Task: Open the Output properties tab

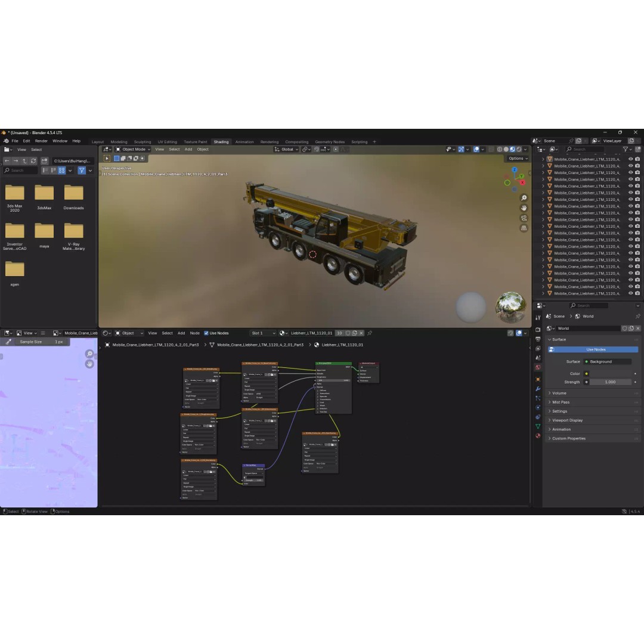Action: click(538, 339)
